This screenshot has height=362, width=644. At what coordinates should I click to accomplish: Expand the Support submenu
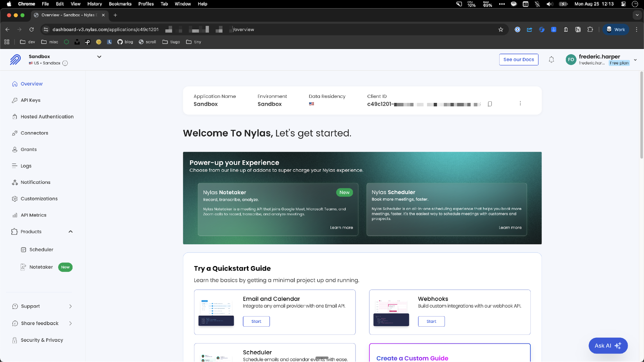pyautogui.click(x=70, y=306)
